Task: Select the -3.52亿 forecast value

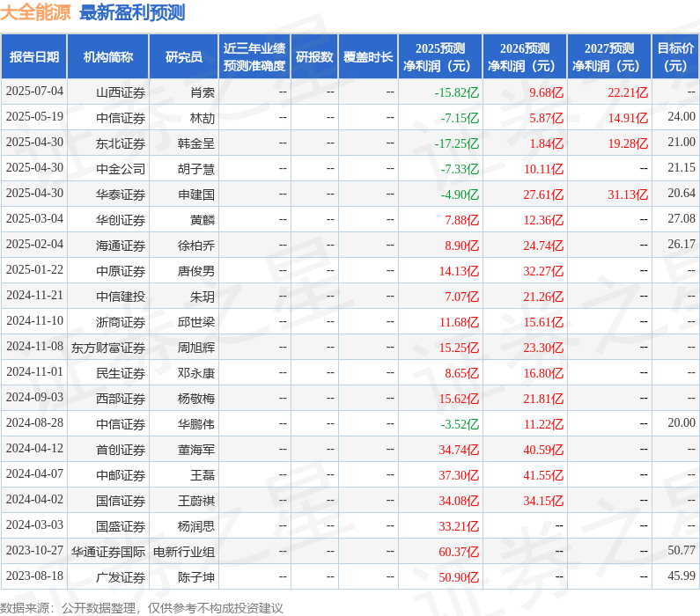Action: coord(460,424)
